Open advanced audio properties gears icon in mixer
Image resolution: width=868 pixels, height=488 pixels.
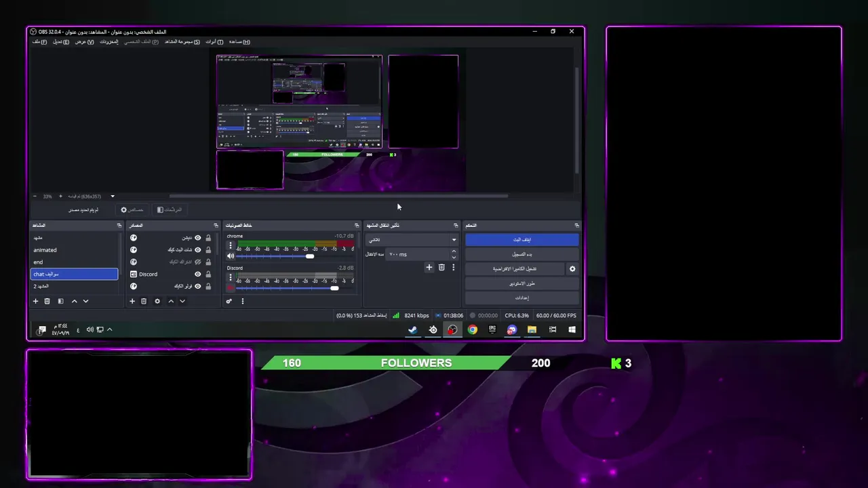tap(229, 301)
